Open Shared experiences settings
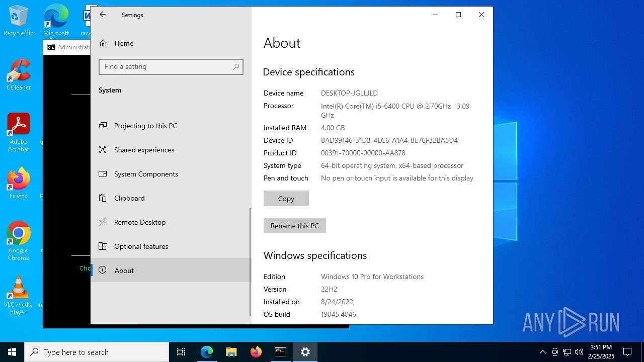This screenshot has width=644, height=362. 171,150
